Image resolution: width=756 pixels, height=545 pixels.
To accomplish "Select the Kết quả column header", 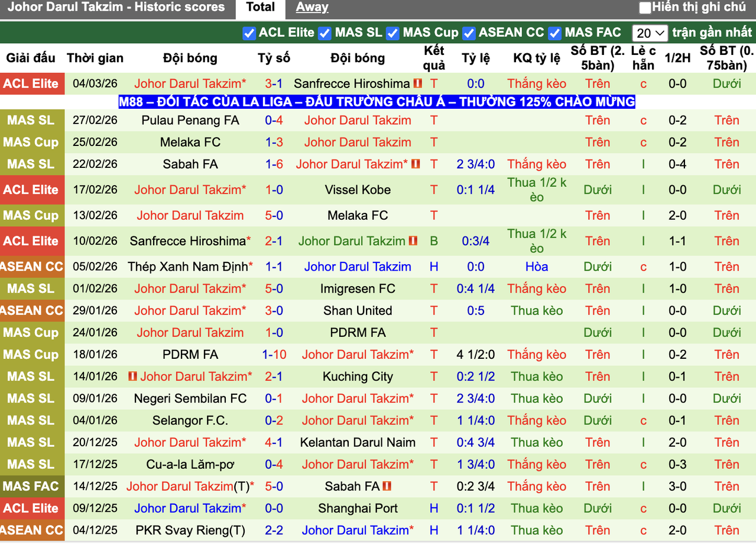I will coord(434,58).
